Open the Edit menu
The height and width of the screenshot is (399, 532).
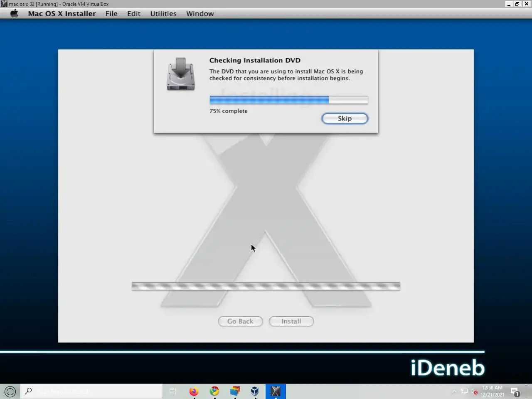(134, 13)
